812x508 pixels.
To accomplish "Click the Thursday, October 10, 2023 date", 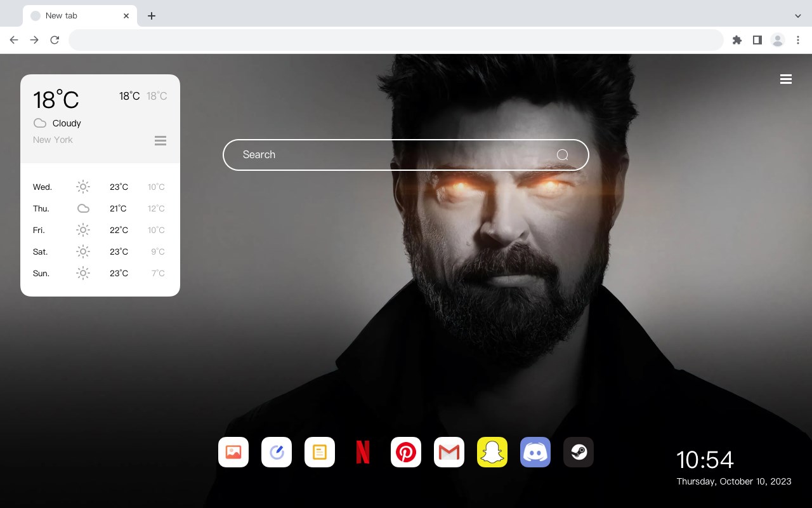I will pyautogui.click(x=734, y=481).
